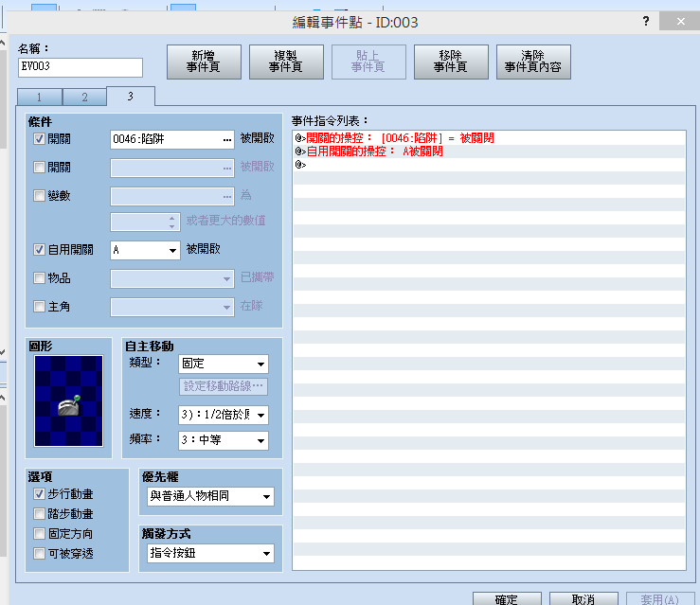Open the 類型 固定 movement type dropdown
Viewport: 700px width, 605px height.
tap(224, 365)
